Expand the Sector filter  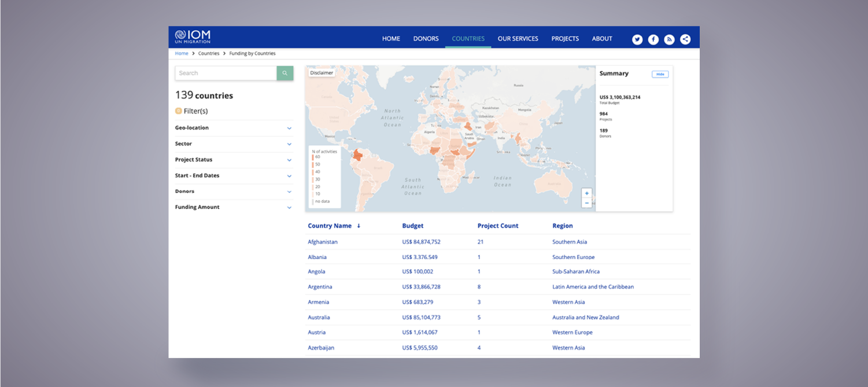234,143
